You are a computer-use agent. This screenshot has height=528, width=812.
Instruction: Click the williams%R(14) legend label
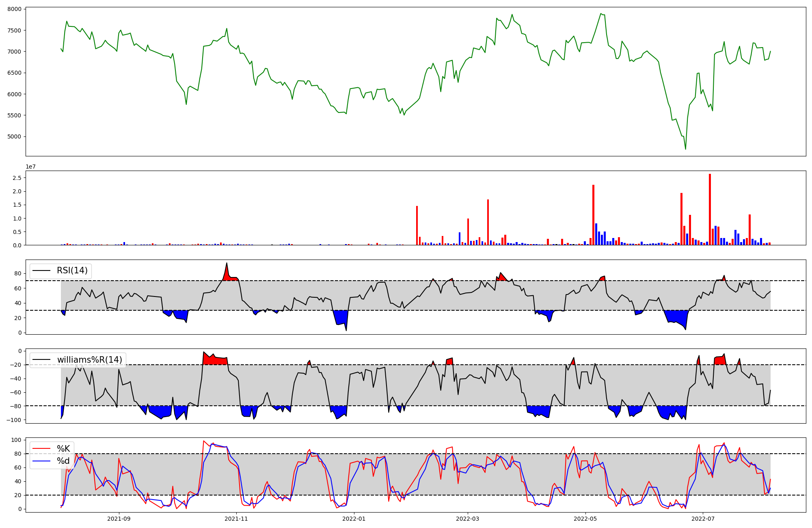click(x=89, y=360)
